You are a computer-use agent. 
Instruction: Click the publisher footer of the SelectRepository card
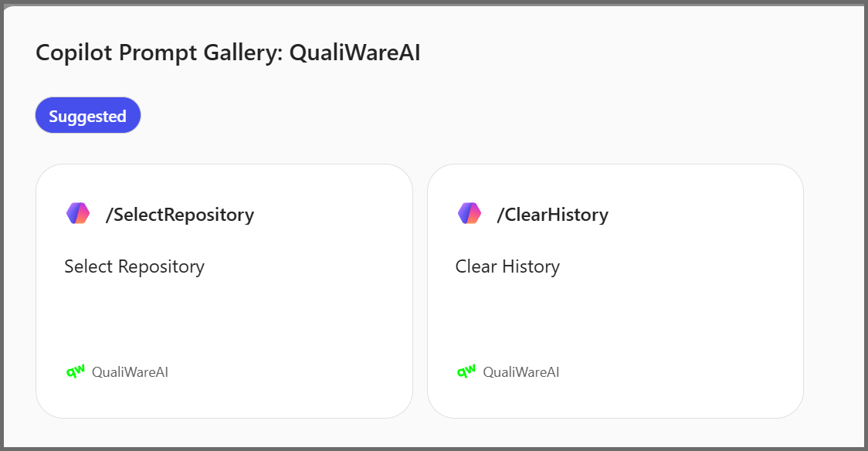117,372
